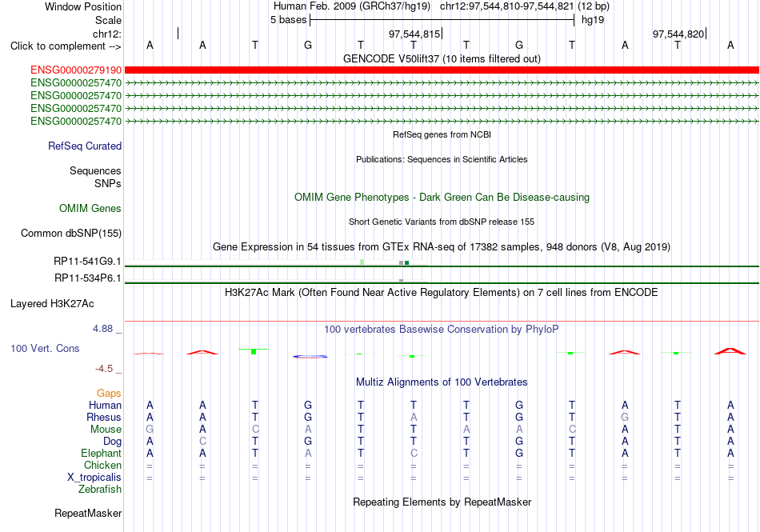Image resolution: width=760 pixels, height=532 pixels.
Task: Click the RepeatMasker track label
Action: point(88,513)
